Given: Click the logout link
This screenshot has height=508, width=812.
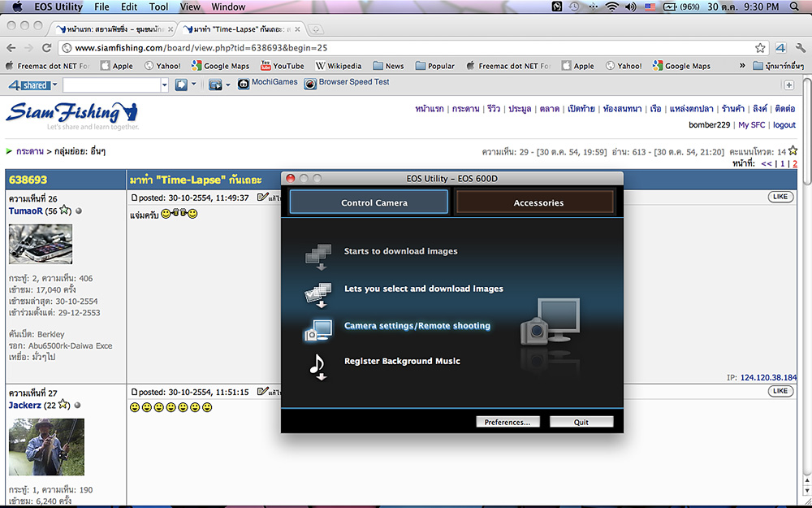Looking at the screenshot, I should pyautogui.click(x=784, y=125).
